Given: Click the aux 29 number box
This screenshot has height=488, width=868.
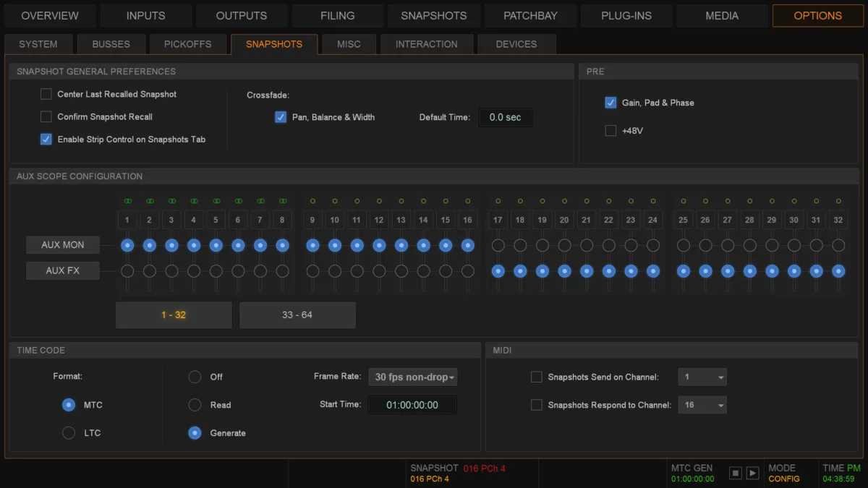Looking at the screenshot, I should click(x=772, y=220).
